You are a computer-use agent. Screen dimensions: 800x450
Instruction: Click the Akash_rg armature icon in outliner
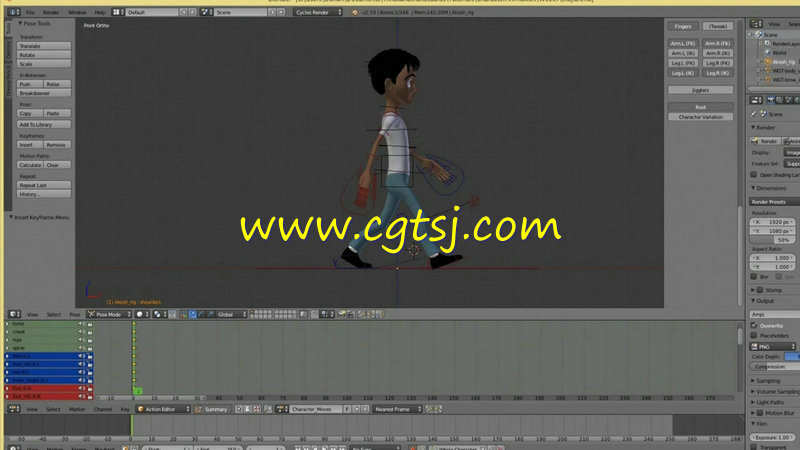[767, 62]
